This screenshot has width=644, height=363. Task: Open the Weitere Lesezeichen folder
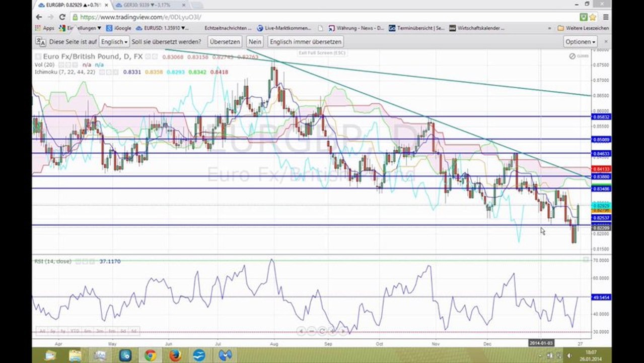(583, 28)
